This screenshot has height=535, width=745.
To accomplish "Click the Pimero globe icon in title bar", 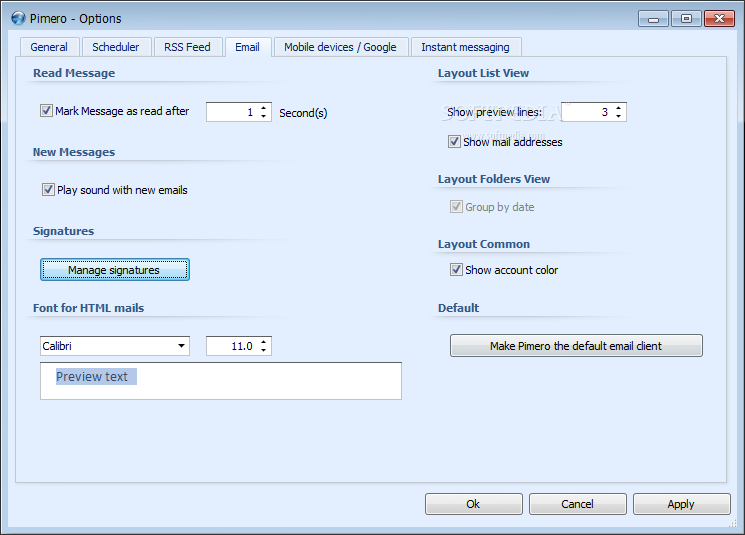I will pyautogui.click(x=19, y=19).
